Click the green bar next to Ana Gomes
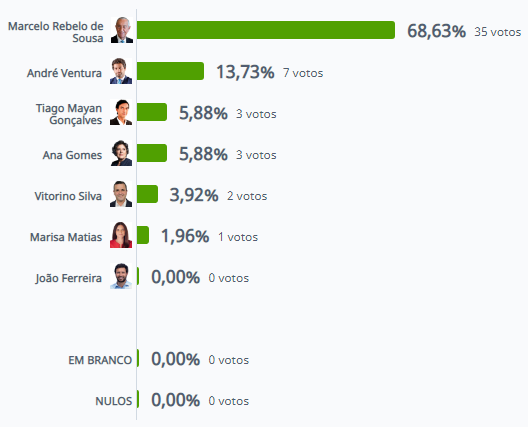Viewport: 528px width, 427px height. tap(152, 153)
